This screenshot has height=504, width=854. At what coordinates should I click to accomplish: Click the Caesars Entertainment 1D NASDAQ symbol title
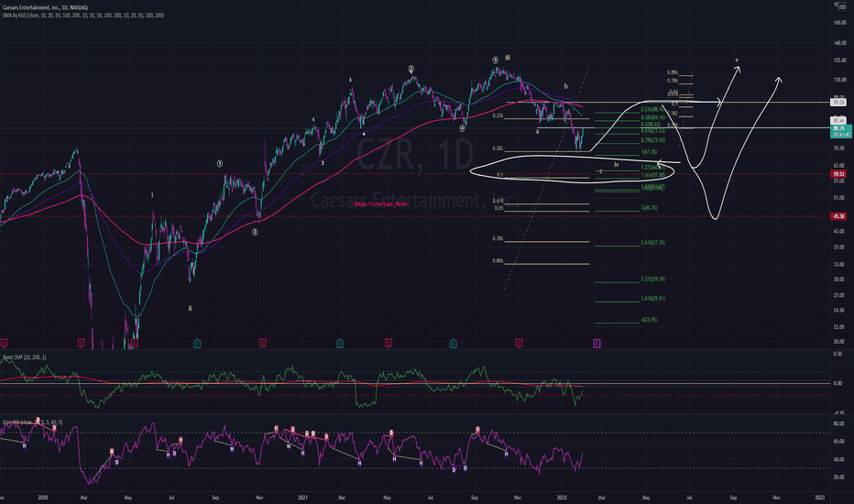coord(45,7)
